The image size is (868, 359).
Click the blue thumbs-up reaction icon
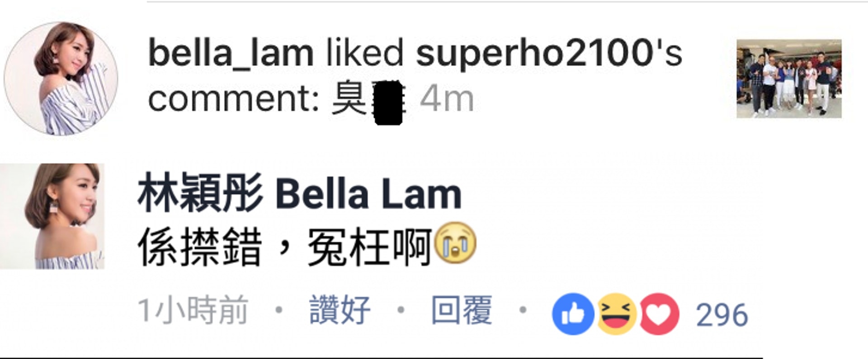pos(573,314)
